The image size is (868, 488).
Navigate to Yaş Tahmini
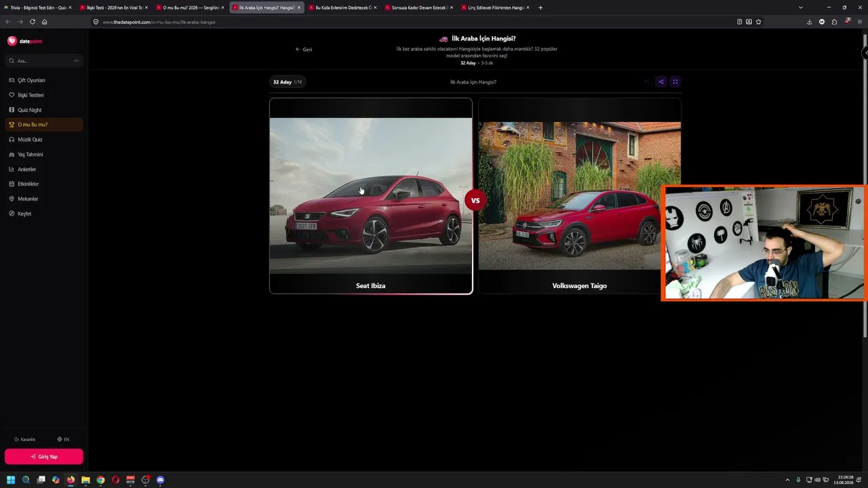[44, 155]
